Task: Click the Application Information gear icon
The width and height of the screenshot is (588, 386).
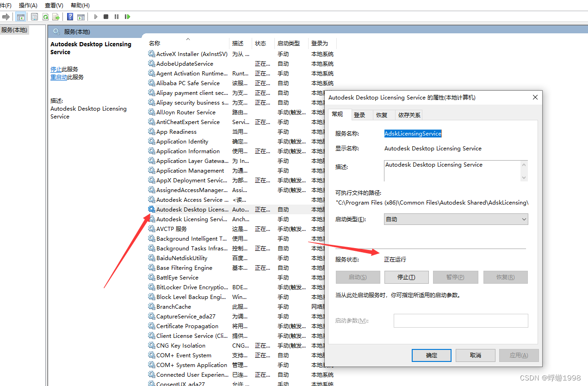Action: tap(152, 151)
